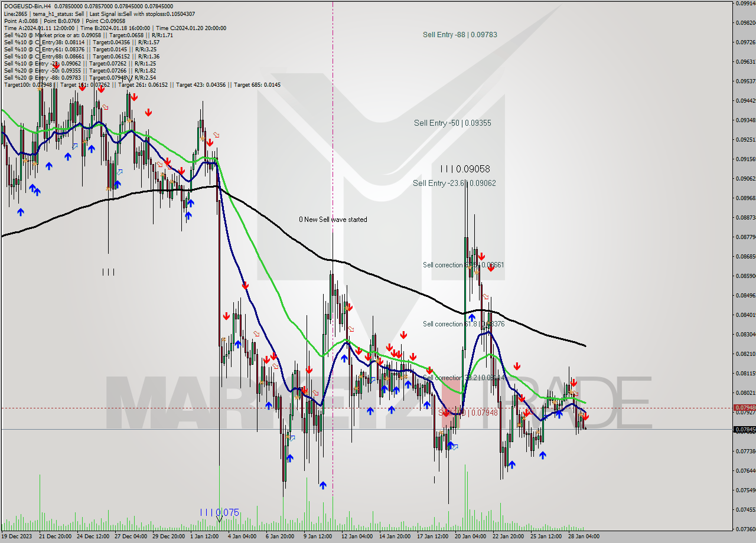
Task: Click the 'Sell correction 61.8 | 0.08376' label
Action: pyautogui.click(x=463, y=324)
